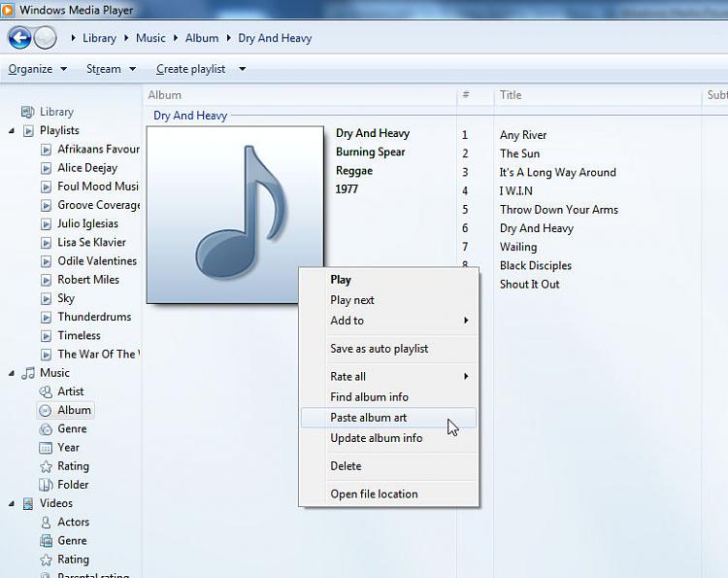Click the Robert Miles playlist icon

pyautogui.click(x=46, y=280)
